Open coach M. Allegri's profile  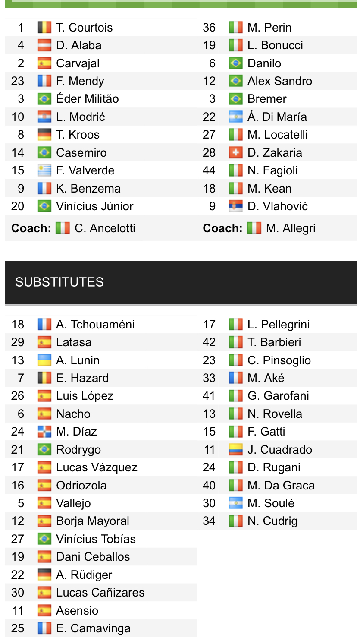(290, 228)
